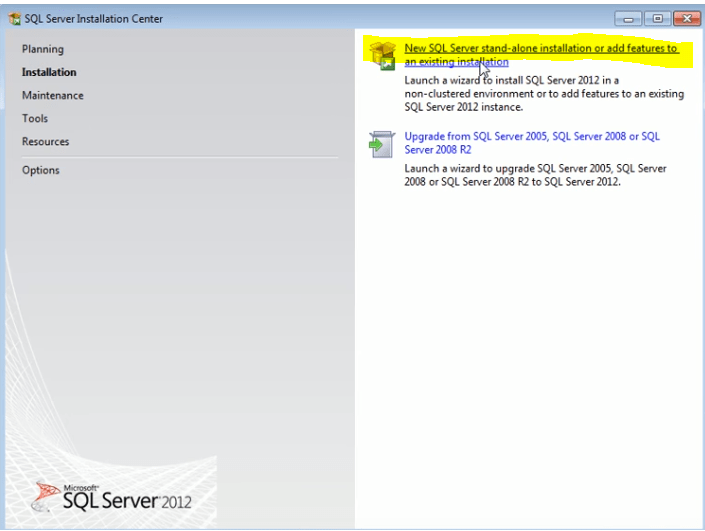This screenshot has width=705, height=531.
Task: Show the Resources section
Action: [x=45, y=142]
